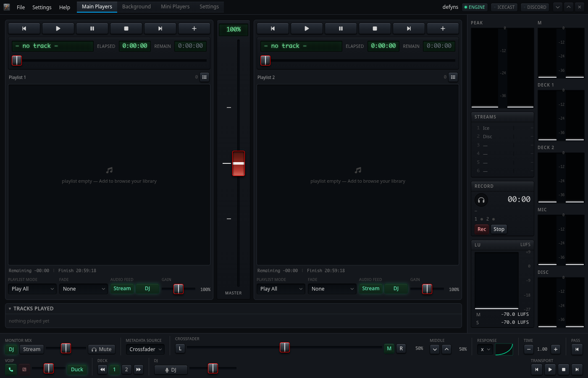Open the Help menu

[65, 7]
